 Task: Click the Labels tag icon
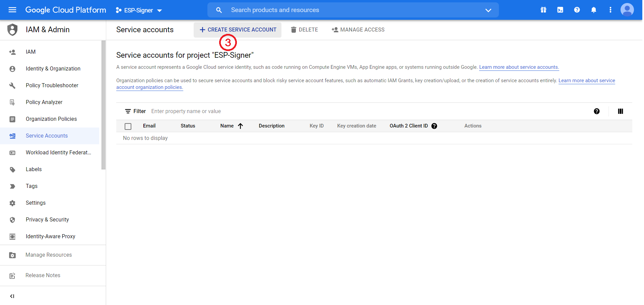(12, 169)
